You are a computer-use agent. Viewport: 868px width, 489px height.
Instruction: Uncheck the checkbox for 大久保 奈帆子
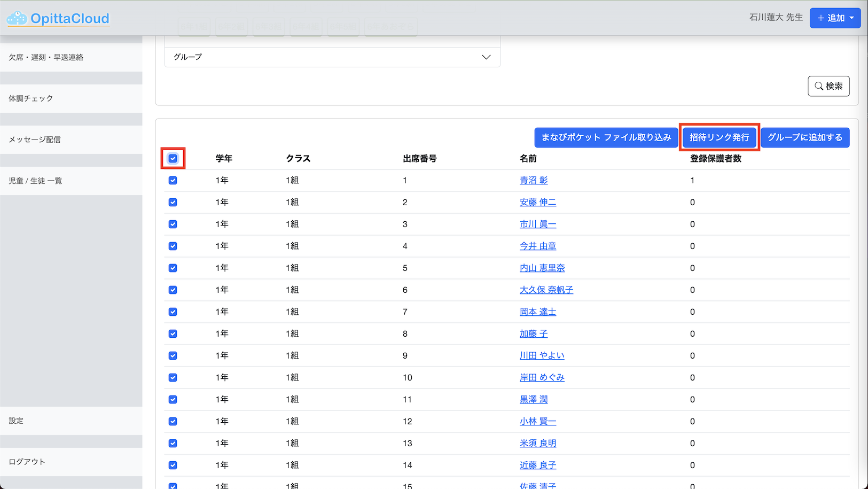[x=173, y=290]
